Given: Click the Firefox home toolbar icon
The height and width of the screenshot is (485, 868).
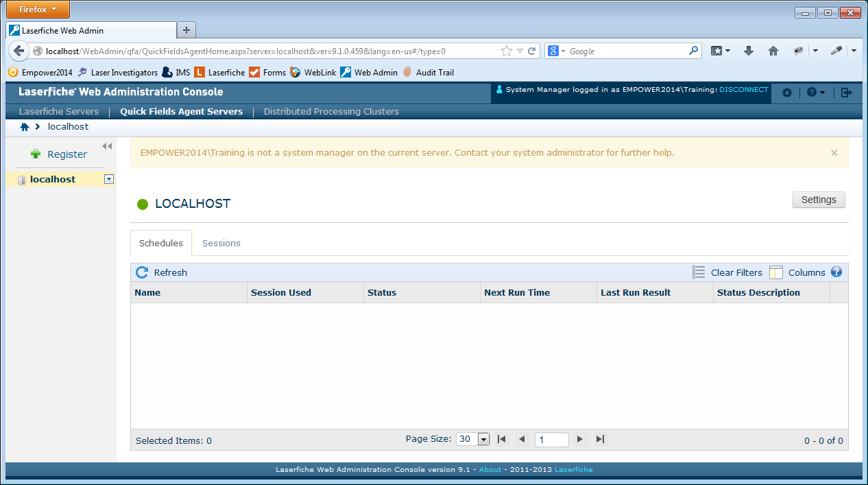Looking at the screenshot, I should (x=773, y=51).
